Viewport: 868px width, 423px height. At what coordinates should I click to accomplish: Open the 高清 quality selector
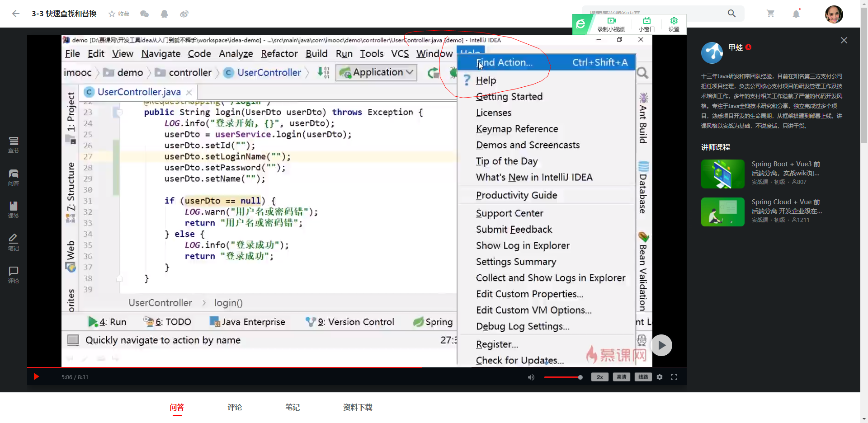coord(622,377)
